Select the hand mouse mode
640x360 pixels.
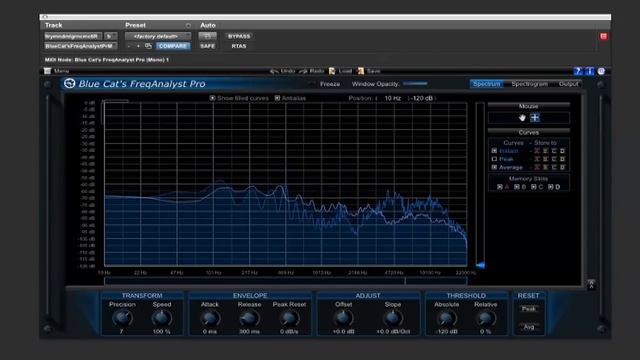coord(522,118)
